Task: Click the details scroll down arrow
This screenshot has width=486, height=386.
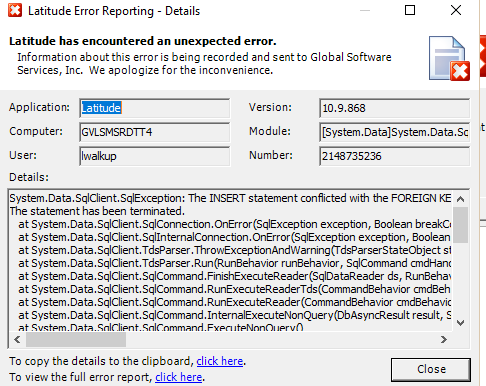Action: [x=461, y=323]
